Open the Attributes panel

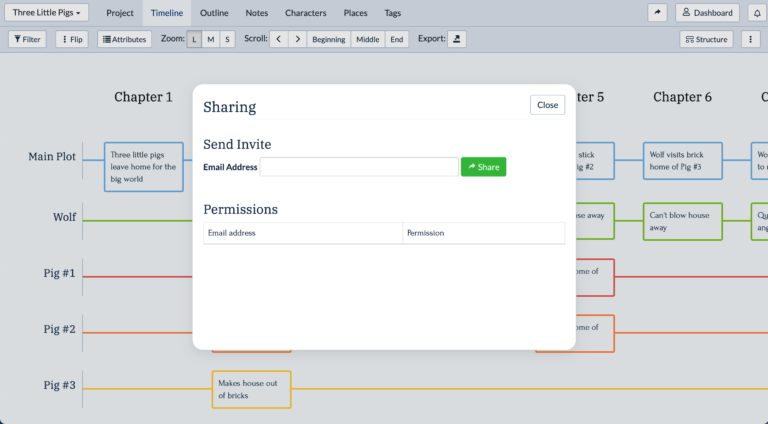(124, 39)
